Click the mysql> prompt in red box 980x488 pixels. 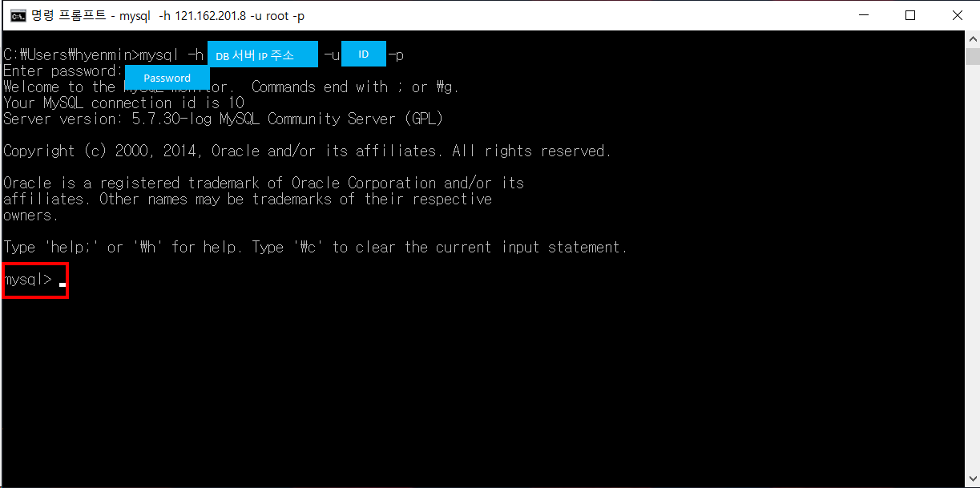(35, 280)
